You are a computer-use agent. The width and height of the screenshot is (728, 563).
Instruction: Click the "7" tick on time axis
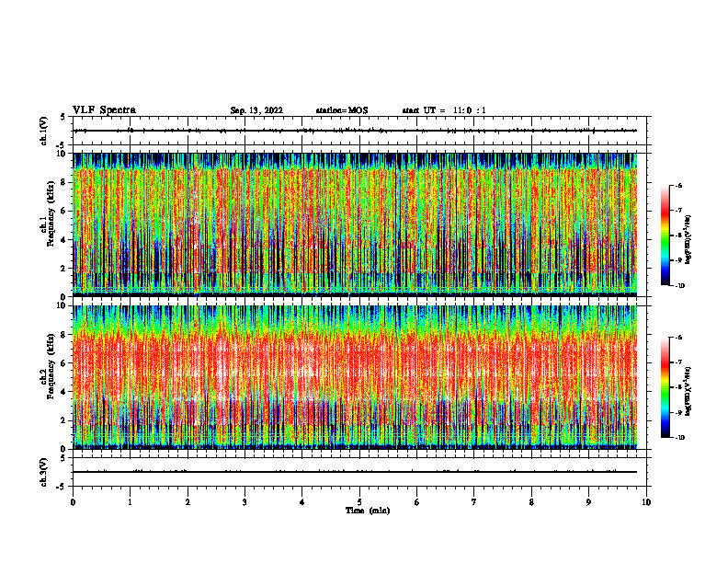point(474,502)
